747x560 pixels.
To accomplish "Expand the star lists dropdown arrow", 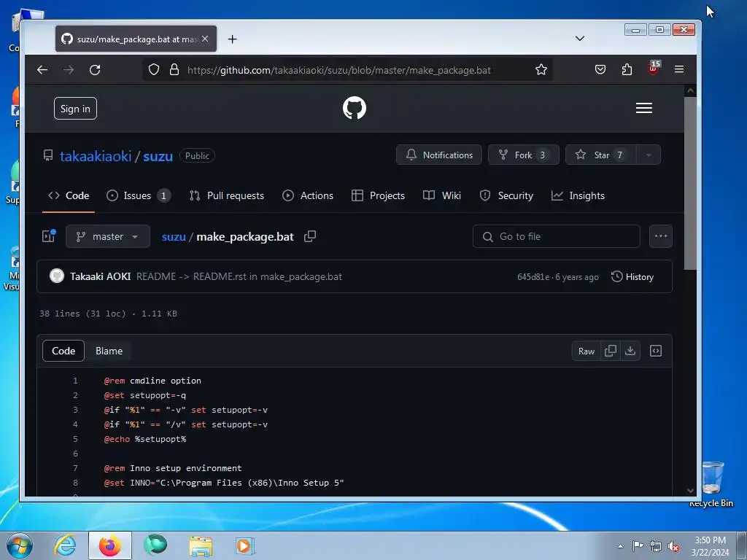I will [649, 155].
